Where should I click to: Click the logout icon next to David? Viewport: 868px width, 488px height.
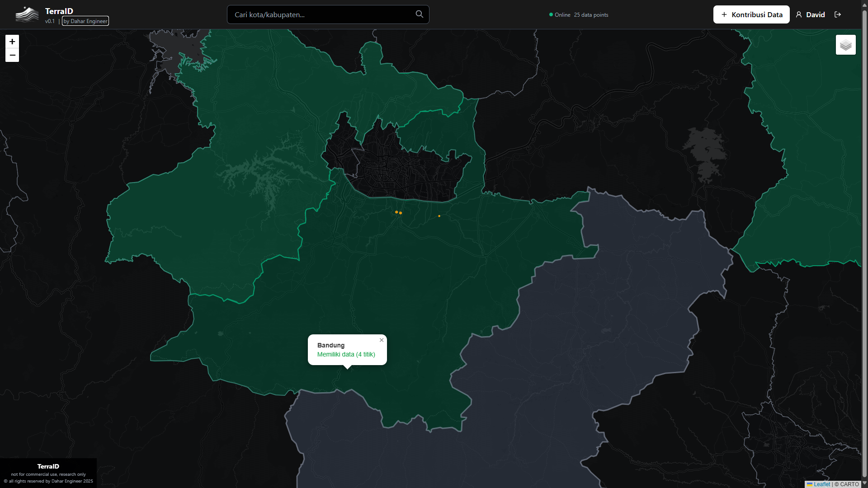[838, 14]
